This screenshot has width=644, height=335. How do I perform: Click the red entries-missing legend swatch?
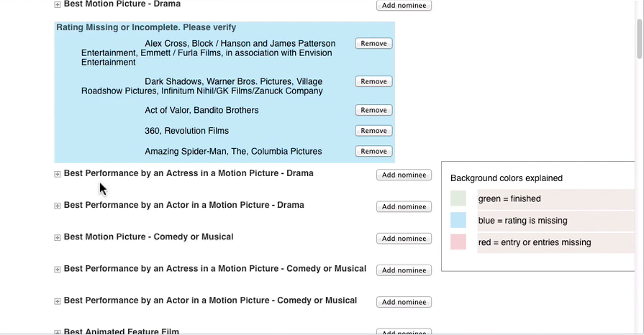point(458,242)
